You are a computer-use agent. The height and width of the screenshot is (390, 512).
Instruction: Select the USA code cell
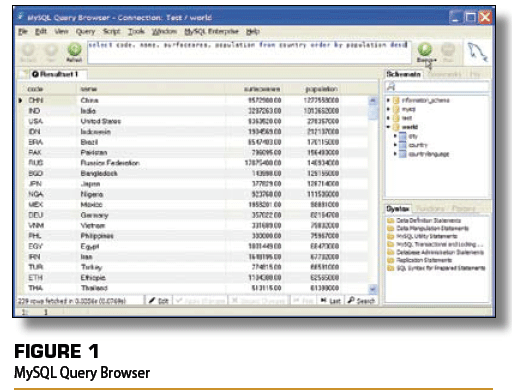[x=50, y=121]
